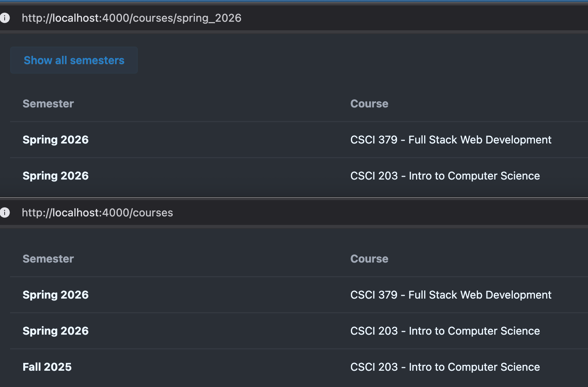
Task: Click Semester column header on spring_2026 page
Action: (48, 104)
